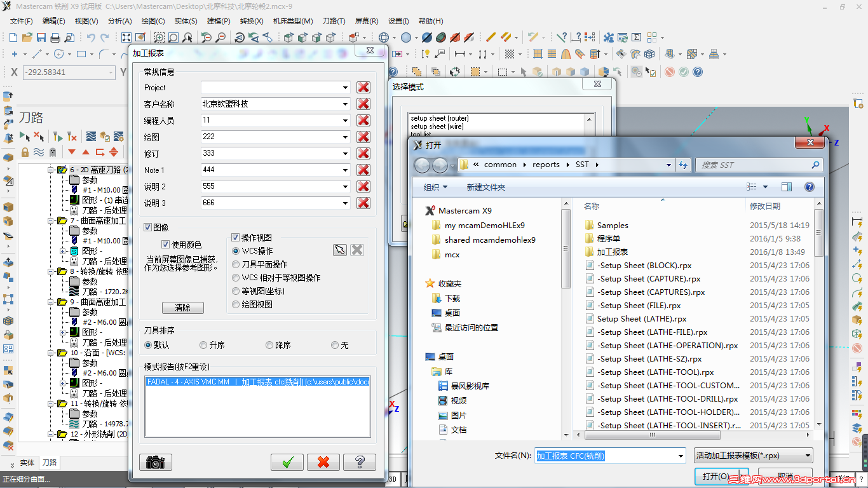Open a file using the folder toolbar icon
Viewport: 868px width, 488px height.
click(28, 37)
